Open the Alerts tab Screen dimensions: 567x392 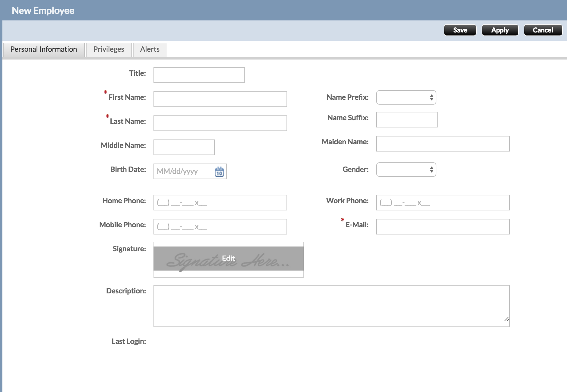click(x=150, y=49)
